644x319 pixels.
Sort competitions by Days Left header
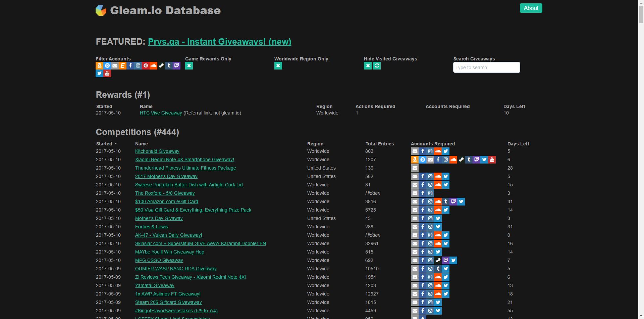[518, 144]
